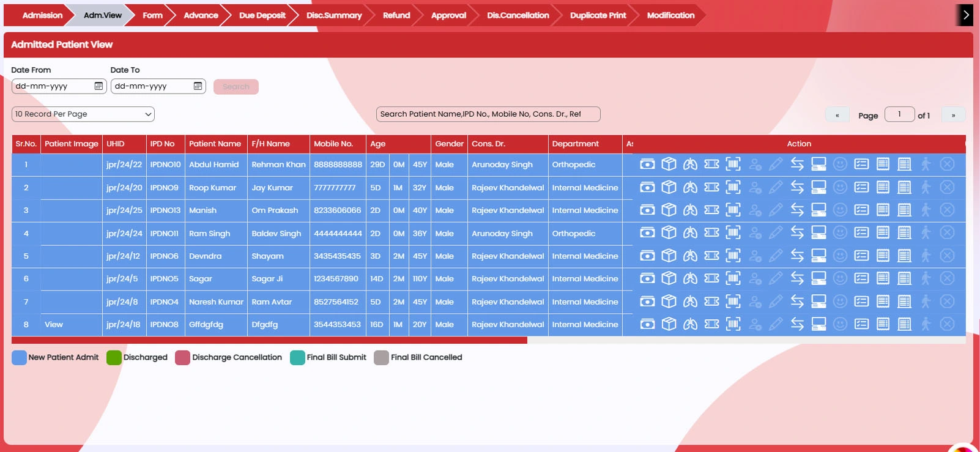This screenshot has width=980, height=452.
Task: Expand the 10 Record Per Page dropdown
Action: [x=83, y=114]
